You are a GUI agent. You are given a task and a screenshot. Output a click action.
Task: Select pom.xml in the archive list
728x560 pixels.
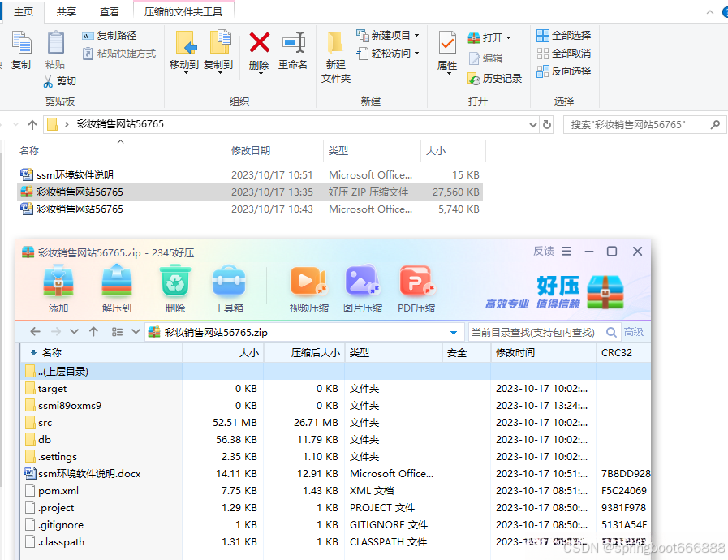coord(336,491)
